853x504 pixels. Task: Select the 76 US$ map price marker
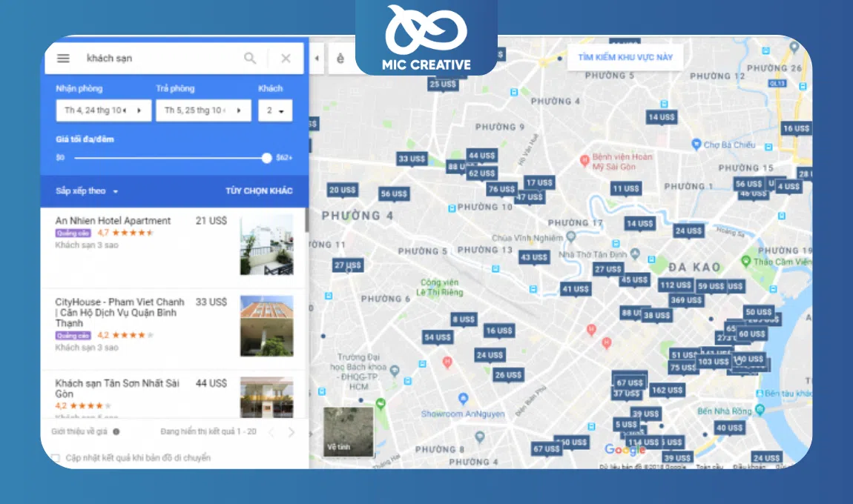(x=501, y=189)
